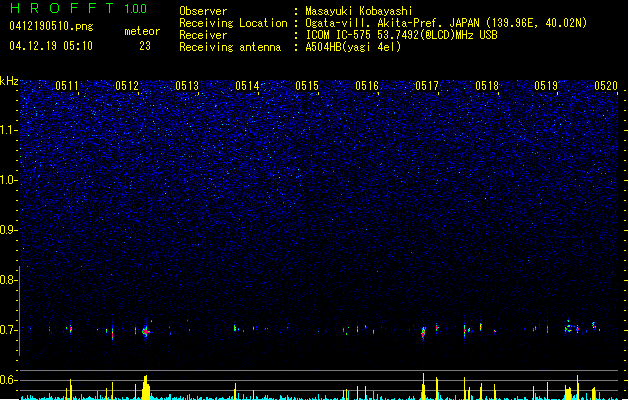
Task: Click the date stamp 04.12.19 05:10
Action: [51, 46]
